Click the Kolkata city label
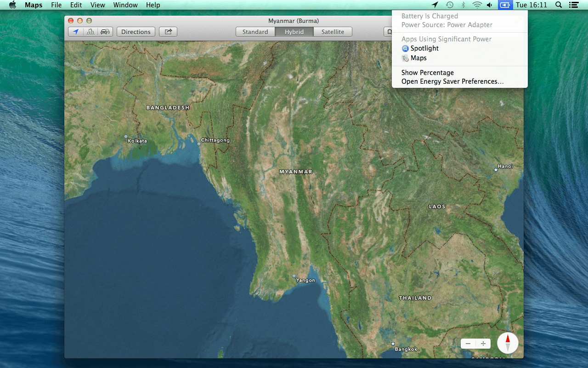588x368 pixels. click(137, 141)
